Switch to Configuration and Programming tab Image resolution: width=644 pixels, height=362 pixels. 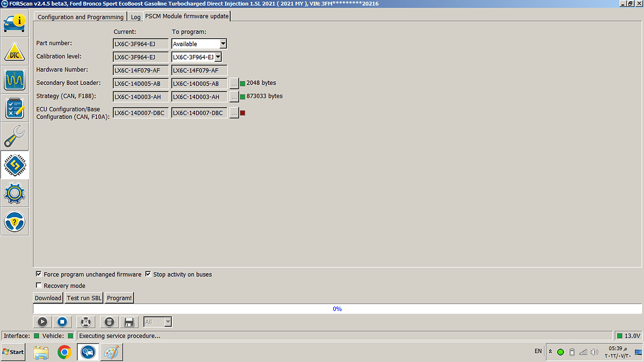(x=80, y=17)
